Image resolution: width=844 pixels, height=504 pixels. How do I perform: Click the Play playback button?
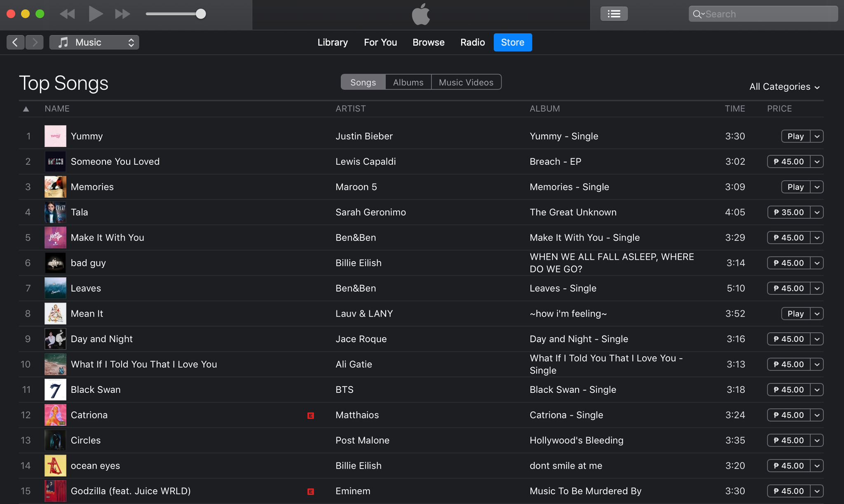(x=95, y=14)
